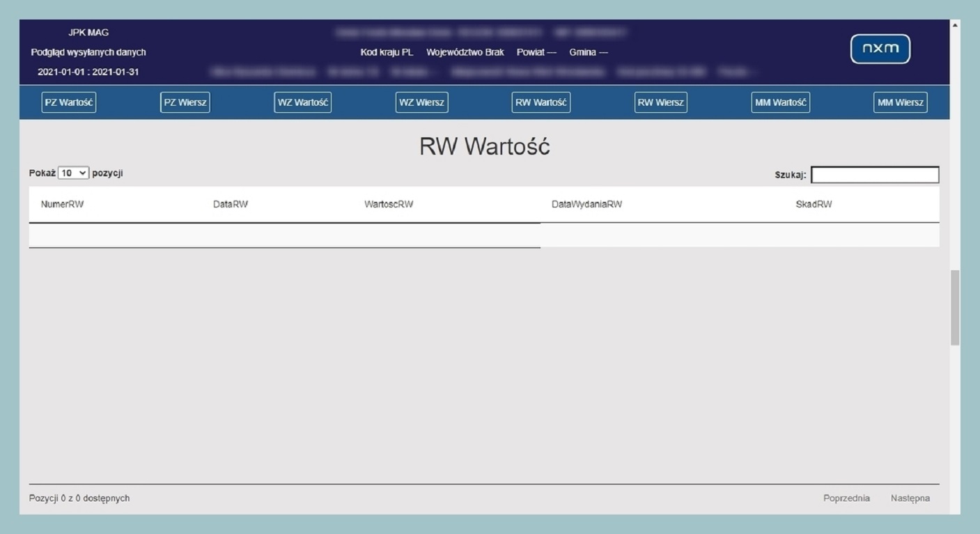The image size is (980, 534).
Task: Sort table by NumerRW column
Action: point(63,205)
